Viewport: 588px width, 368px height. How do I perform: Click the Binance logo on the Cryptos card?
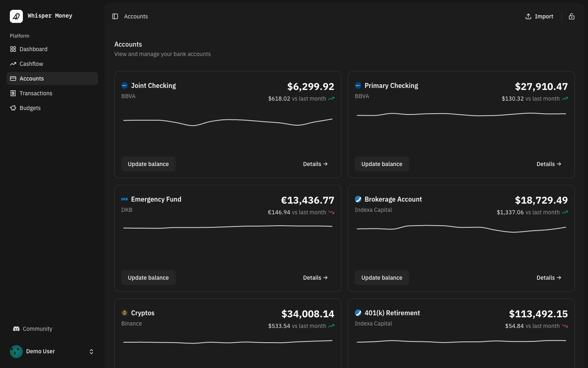125,313
